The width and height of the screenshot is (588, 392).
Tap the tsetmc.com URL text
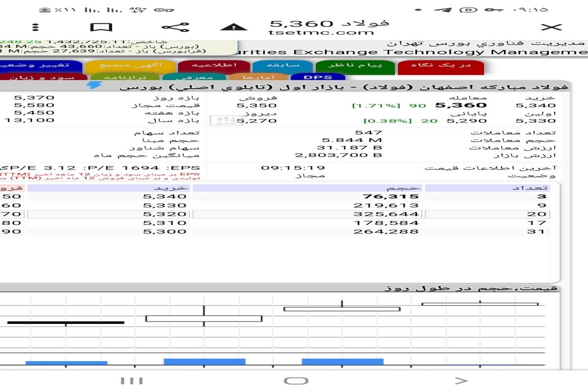tap(321, 32)
